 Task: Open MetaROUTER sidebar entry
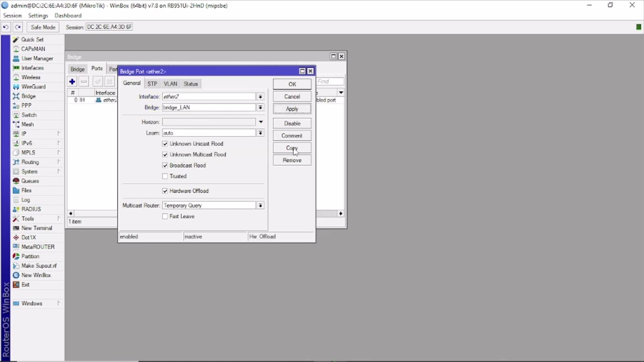38,247
